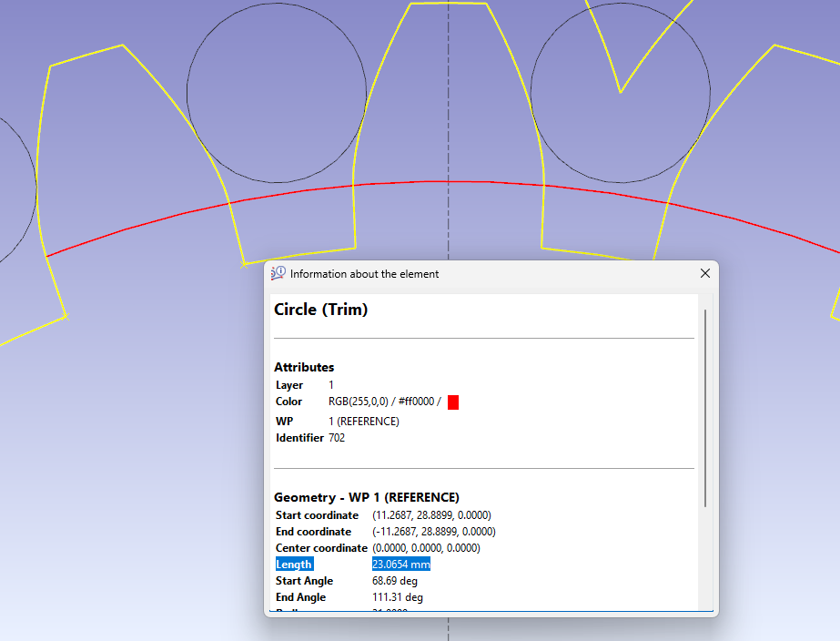Click the dialog title 'Information about the element'

point(364,273)
